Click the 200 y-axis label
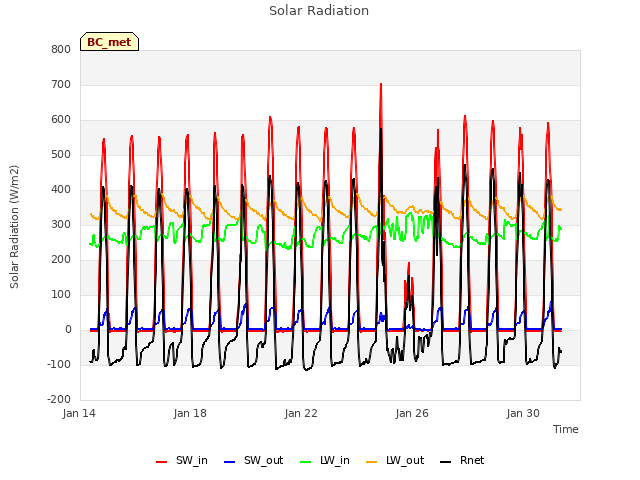The height and width of the screenshot is (480, 640). click(61, 260)
